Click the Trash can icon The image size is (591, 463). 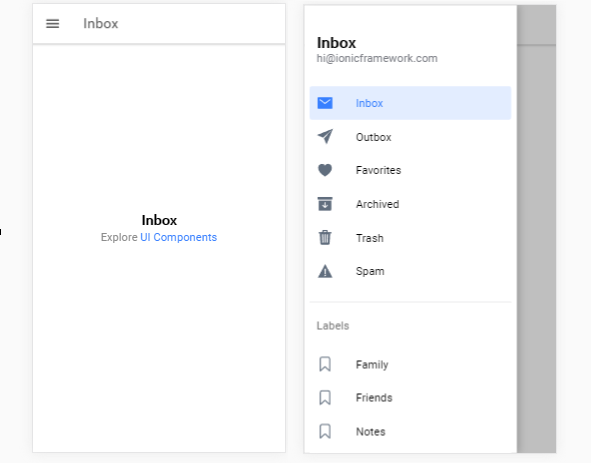(x=325, y=238)
